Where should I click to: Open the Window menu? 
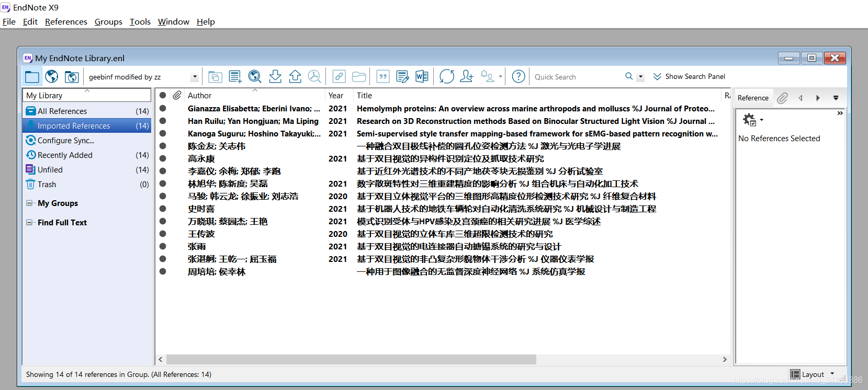[x=174, y=21]
